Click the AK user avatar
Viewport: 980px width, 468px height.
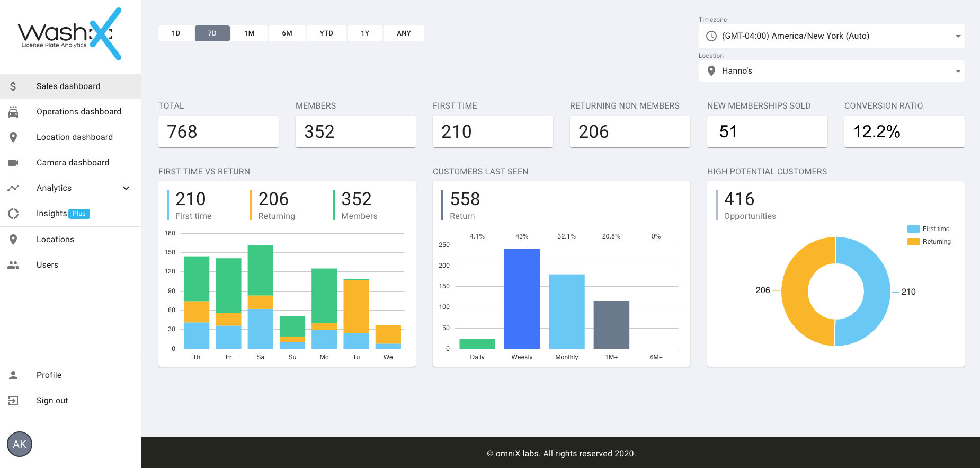point(20,444)
